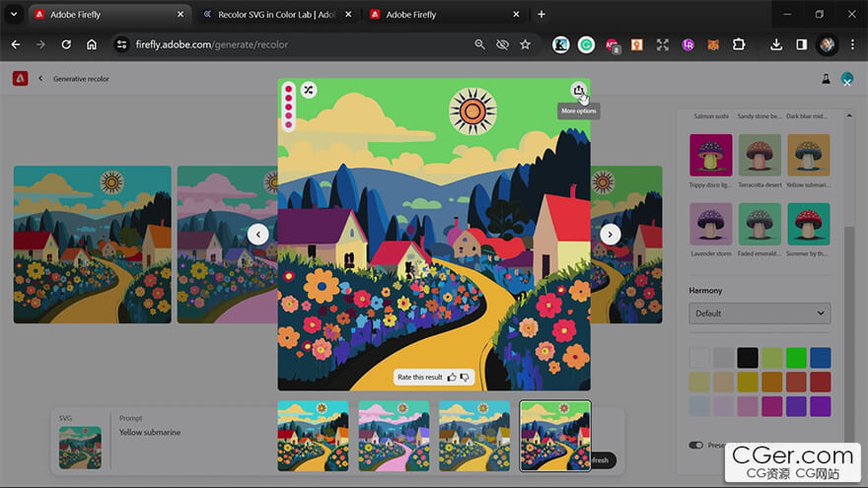Go back using the Generative recolor arrow
The image size is (868, 488).
[x=40, y=79]
